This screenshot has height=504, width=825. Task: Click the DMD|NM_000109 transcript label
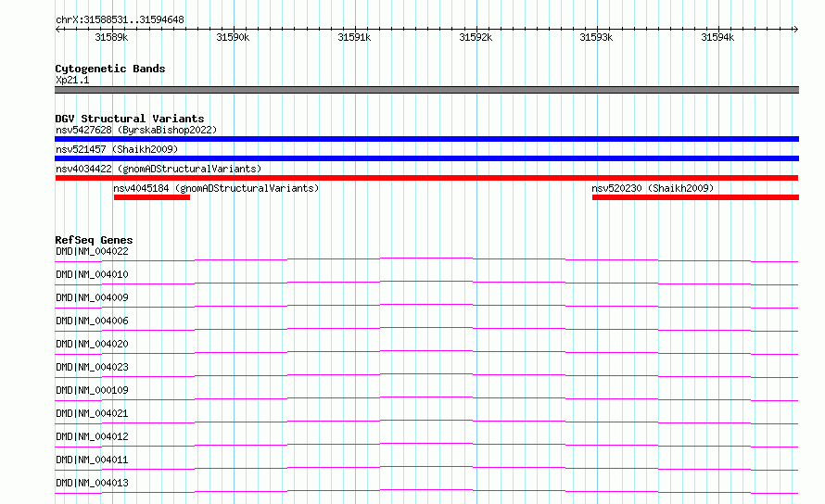click(x=92, y=390)
